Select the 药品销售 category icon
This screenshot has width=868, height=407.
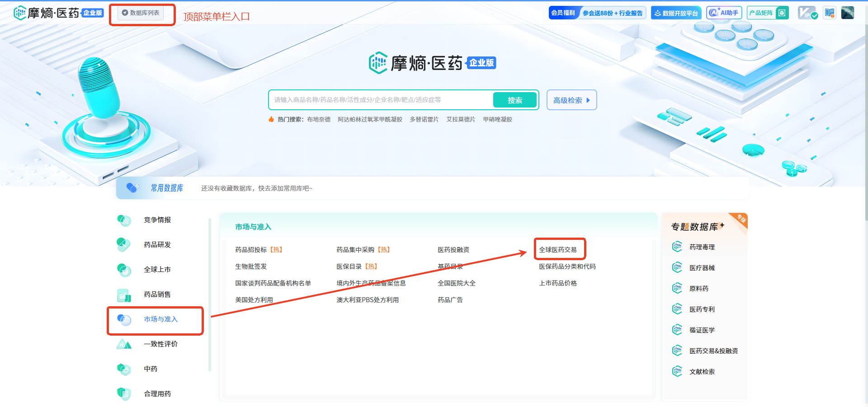point(124,295)
